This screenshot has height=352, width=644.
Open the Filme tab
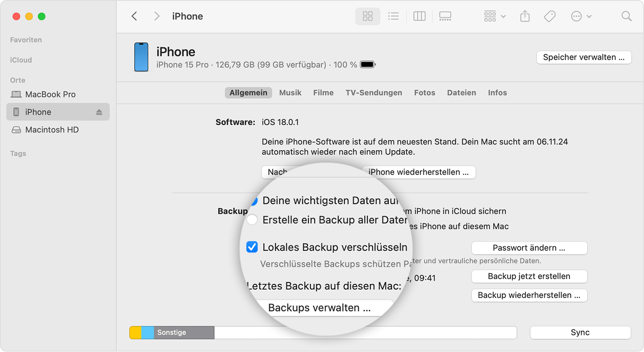pos(323,93)
